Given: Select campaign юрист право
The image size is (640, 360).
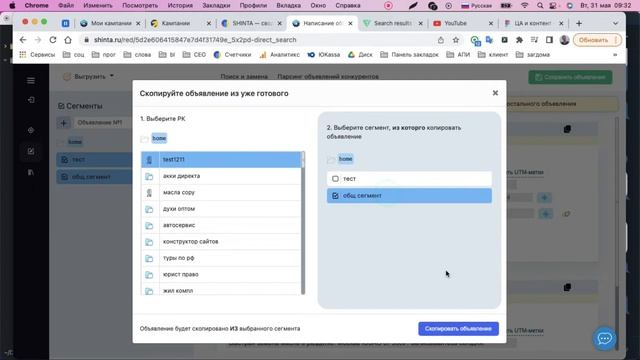Looking at the screenshot, I should point(221,274).
